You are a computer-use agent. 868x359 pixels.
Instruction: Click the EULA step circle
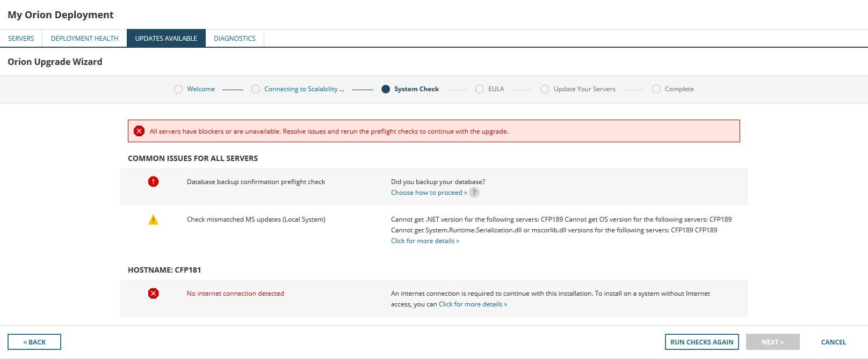tap(480, 89)
